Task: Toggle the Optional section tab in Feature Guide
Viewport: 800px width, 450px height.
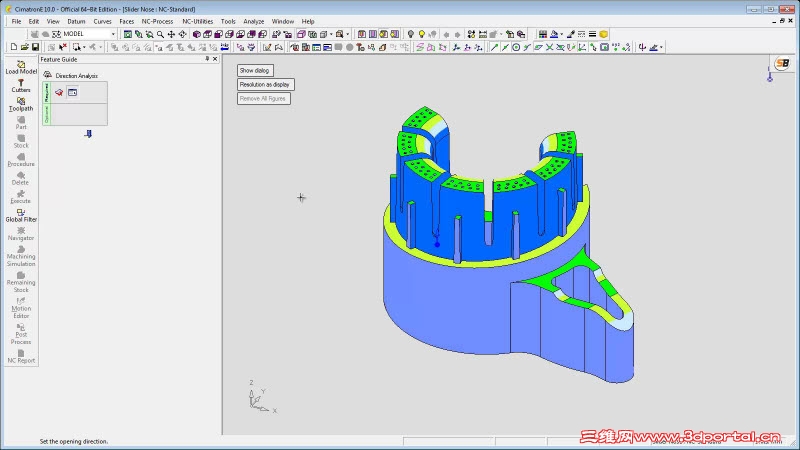Action: [46, 114]
